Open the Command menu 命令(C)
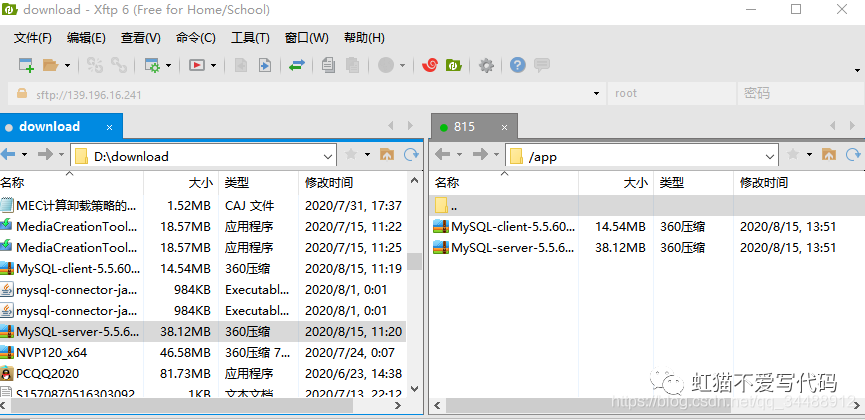Image resolution: width=865 pixels, height=420 pixels. point(196,38)
